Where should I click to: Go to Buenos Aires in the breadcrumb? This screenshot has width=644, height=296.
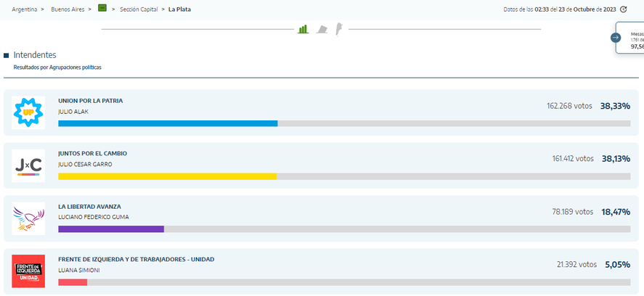coord(68,9)
